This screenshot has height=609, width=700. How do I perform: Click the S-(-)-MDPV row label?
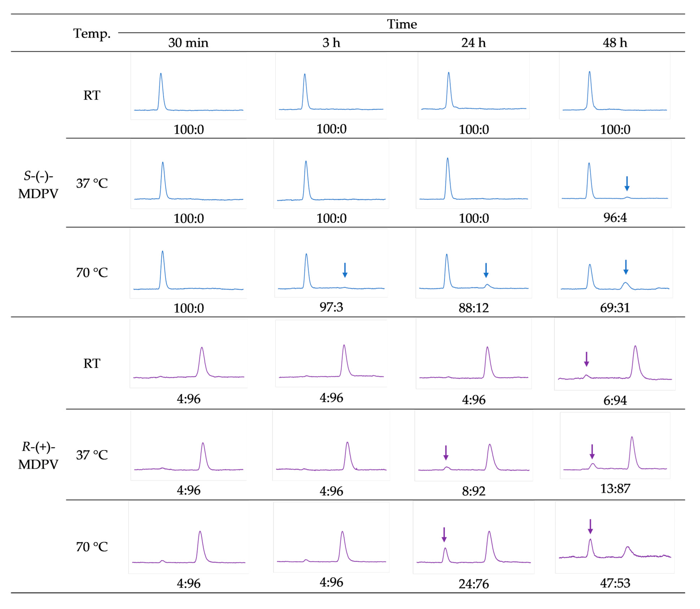click(x=38, y=185)
